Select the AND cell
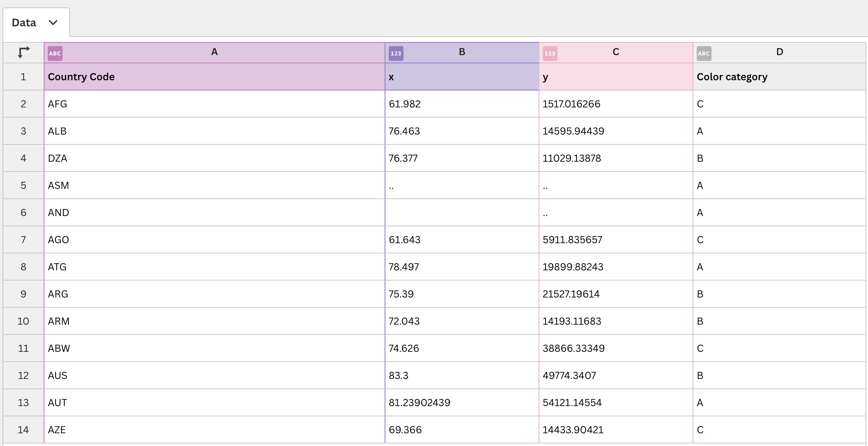This screenshot has width=868, height=446. click(215, 213)
